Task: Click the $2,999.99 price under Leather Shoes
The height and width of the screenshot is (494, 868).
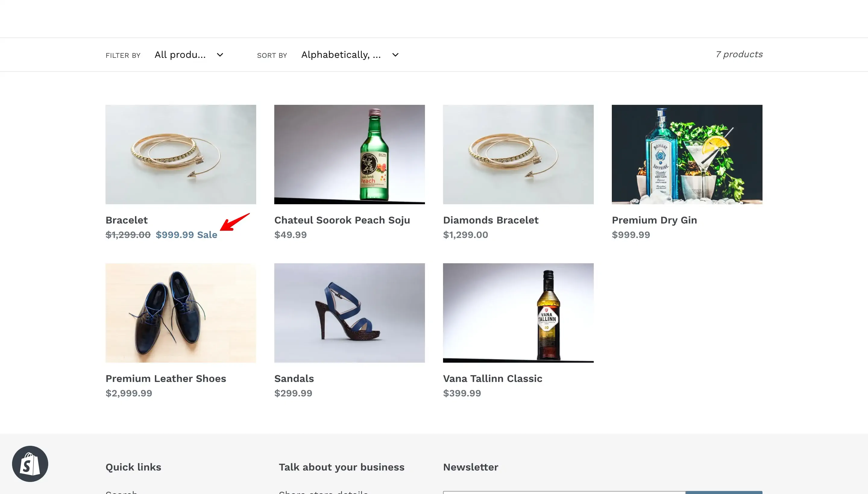Action: [129, 393]
